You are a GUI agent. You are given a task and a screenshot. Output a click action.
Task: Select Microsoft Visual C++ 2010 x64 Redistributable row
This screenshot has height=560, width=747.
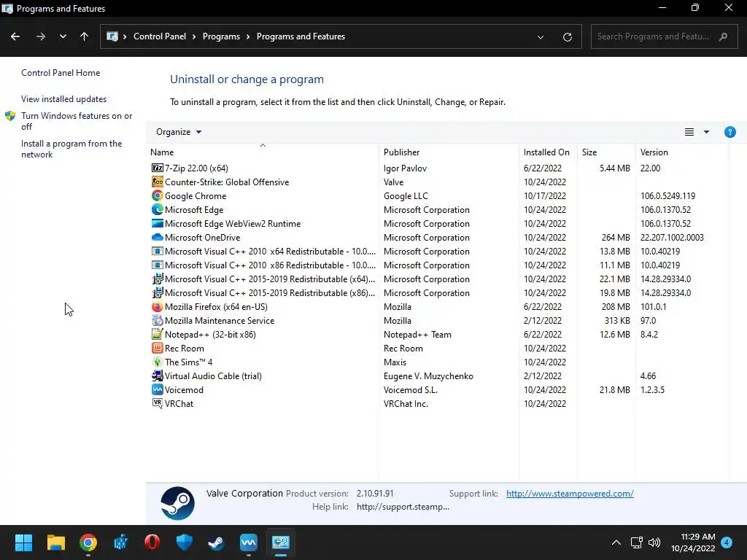[x=438, y=251]
